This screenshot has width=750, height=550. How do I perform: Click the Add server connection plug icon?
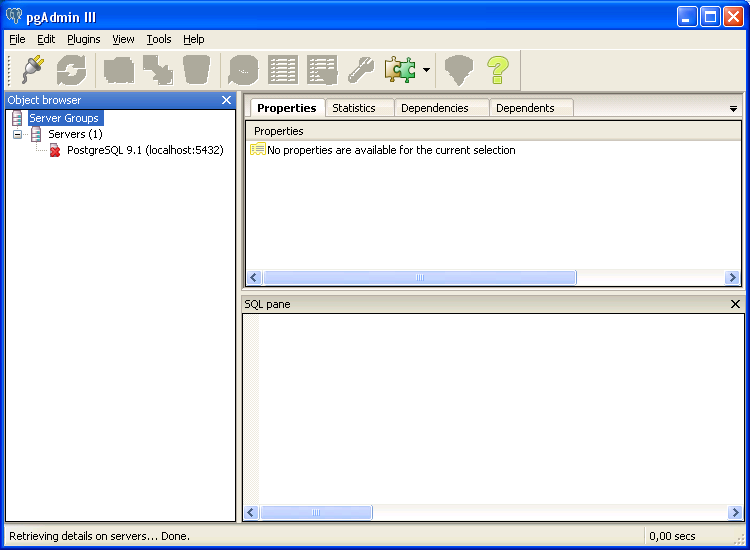pyautogui.click(x=33, y=70)
